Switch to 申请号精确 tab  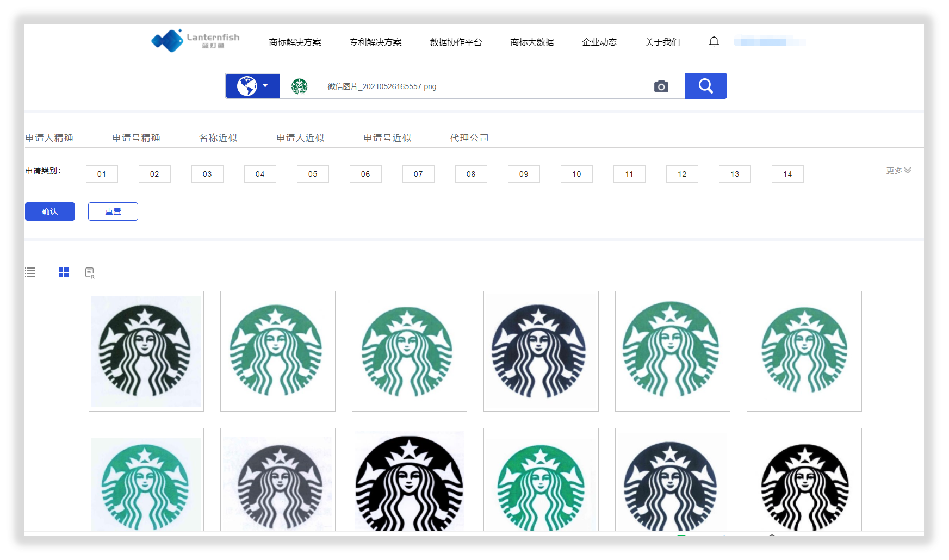tap(136, 138)
